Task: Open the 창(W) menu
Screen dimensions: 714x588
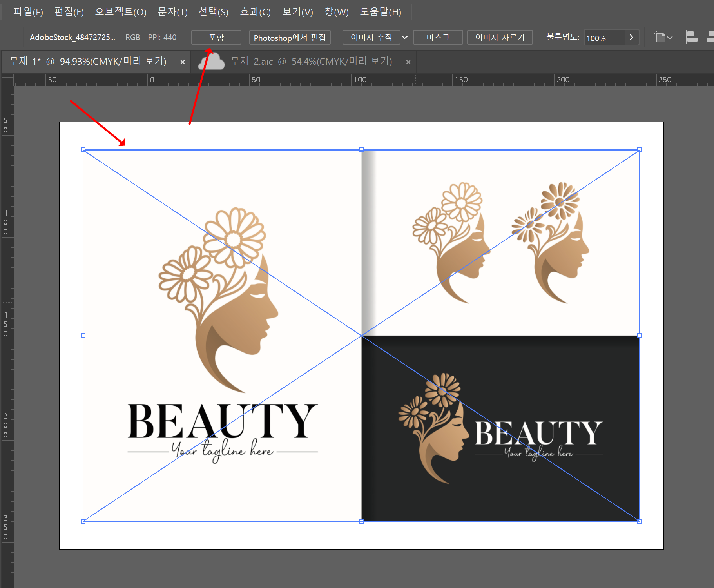Action: coord(337,12)
